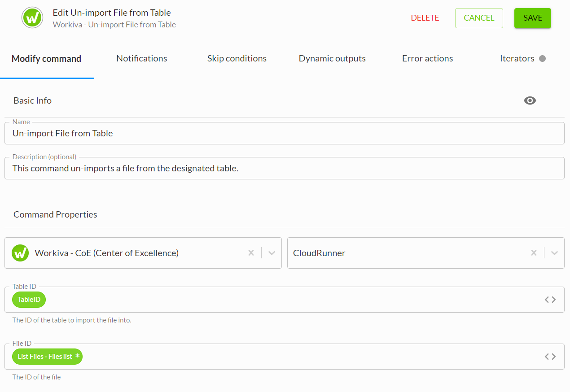Go to the Dynamic outputs tab

pos(332,58)
